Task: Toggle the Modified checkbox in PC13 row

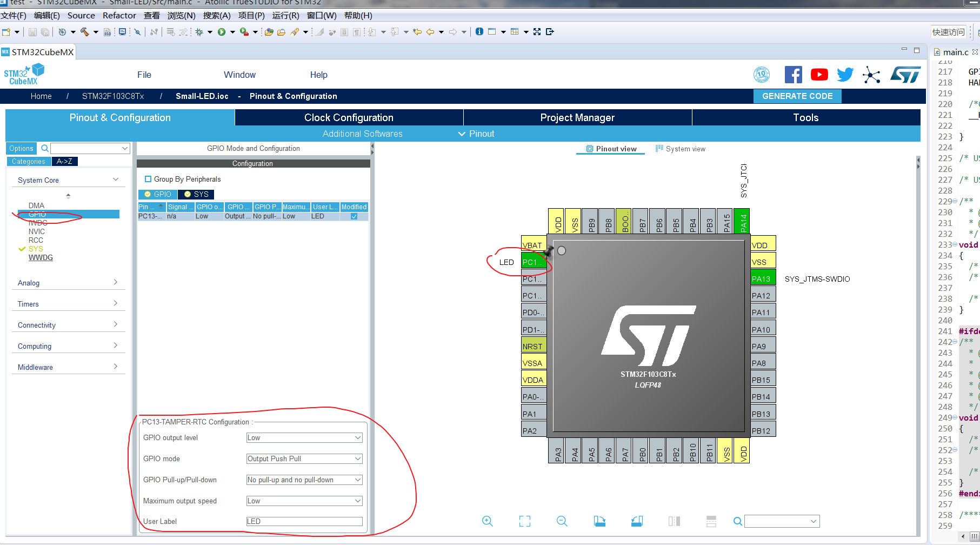Action: [x=354, y=216]
